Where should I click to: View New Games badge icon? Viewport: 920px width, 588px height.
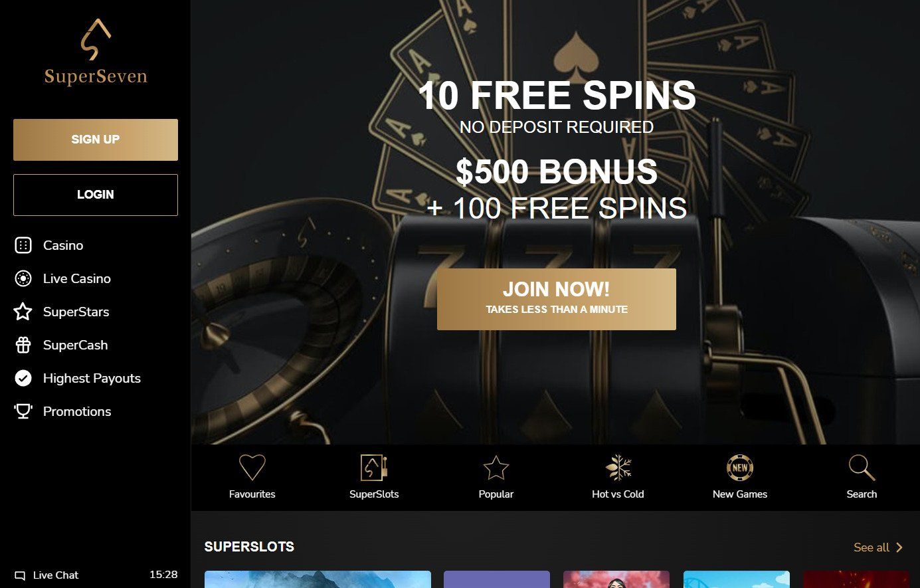pos(740,467)
